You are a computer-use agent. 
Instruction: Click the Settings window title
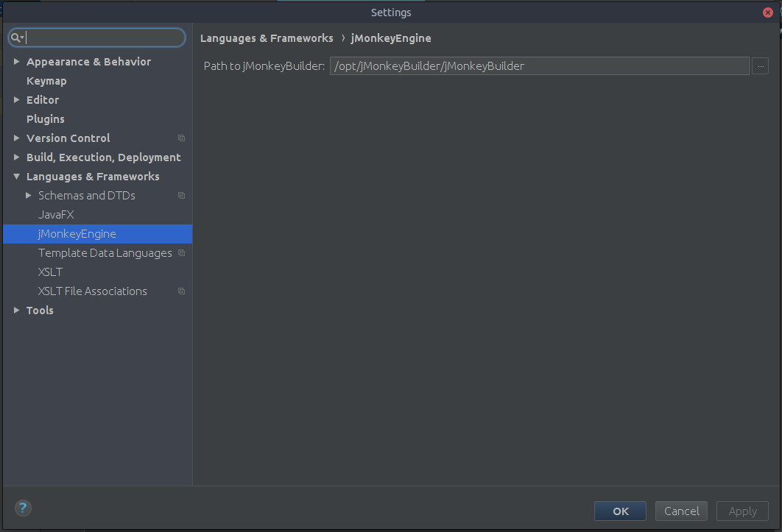point(391,13)
